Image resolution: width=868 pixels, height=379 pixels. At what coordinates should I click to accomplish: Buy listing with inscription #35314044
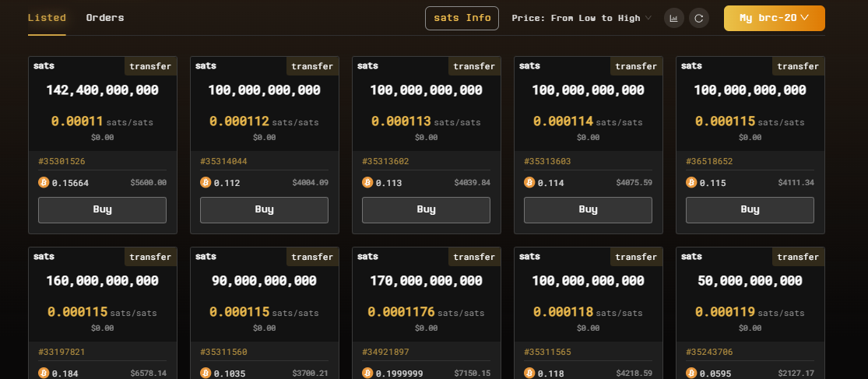click(x=264, y=209)
